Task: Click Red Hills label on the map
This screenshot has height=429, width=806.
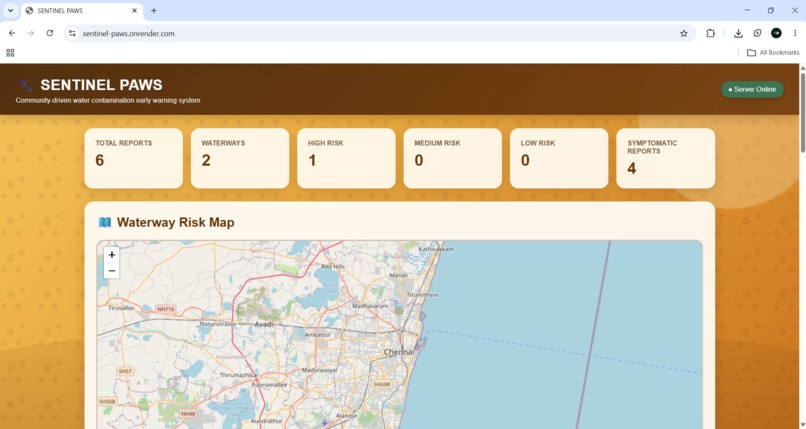Action: coord(333,267)
